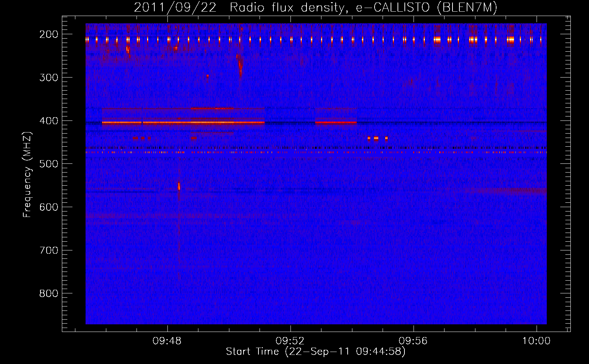Click the 300 frequency tick label
Viewport: 589px width, 364px height.
(48, 78)
